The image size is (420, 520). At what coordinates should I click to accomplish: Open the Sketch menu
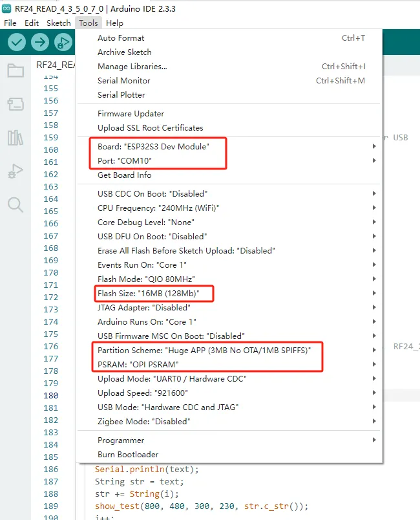(59, 23)
